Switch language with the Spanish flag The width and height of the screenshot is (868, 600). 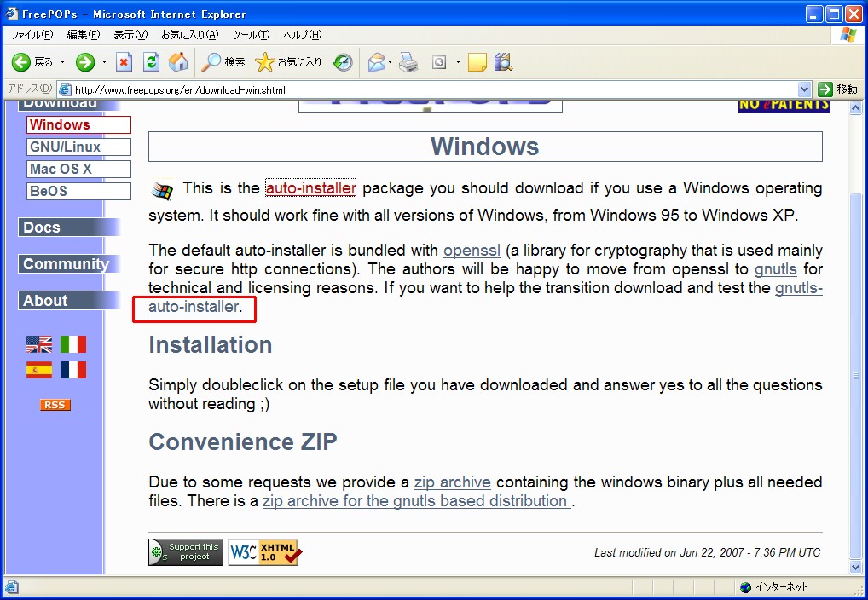click(x=38, y=370)
